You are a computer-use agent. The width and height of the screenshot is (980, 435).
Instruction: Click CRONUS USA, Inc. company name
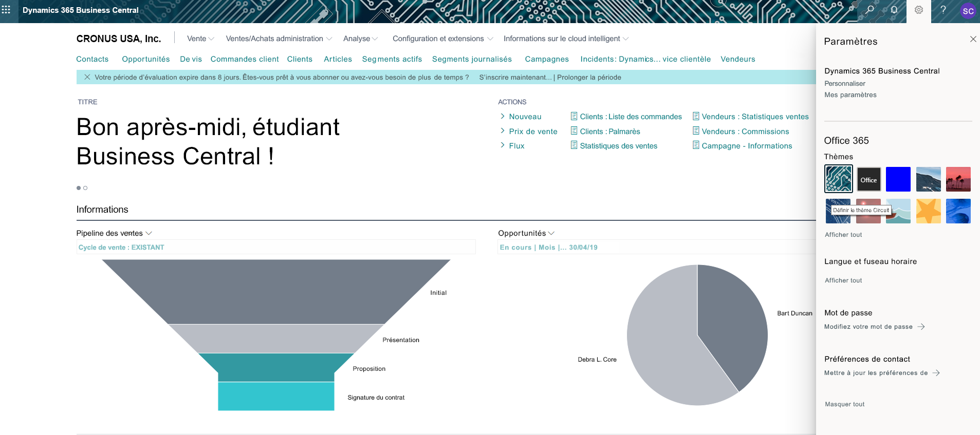(119, 39)
